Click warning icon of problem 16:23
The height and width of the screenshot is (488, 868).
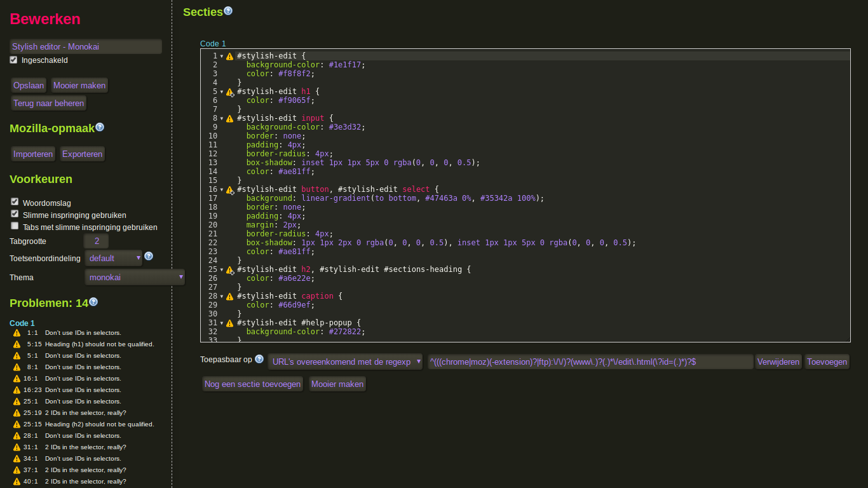click(17, 390)
